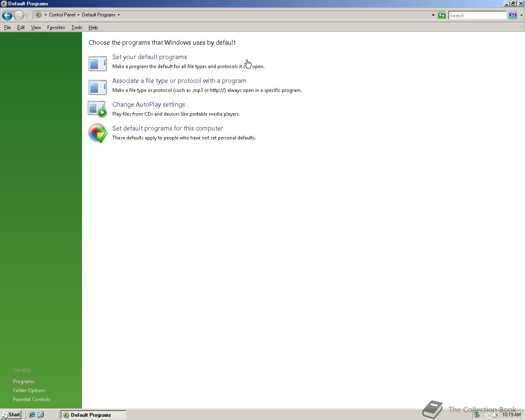This screenshot has width=525, height=420.
Task: Open Folder Options in See also
Action: (x=29, y=390)
